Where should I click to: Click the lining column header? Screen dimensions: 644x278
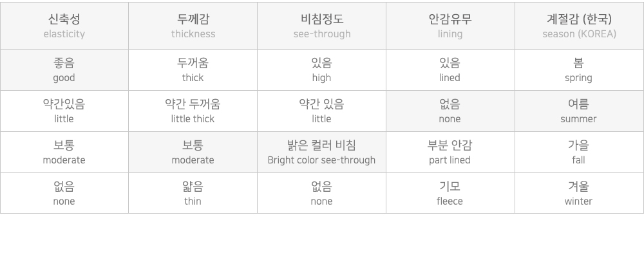tap(450, 26)
